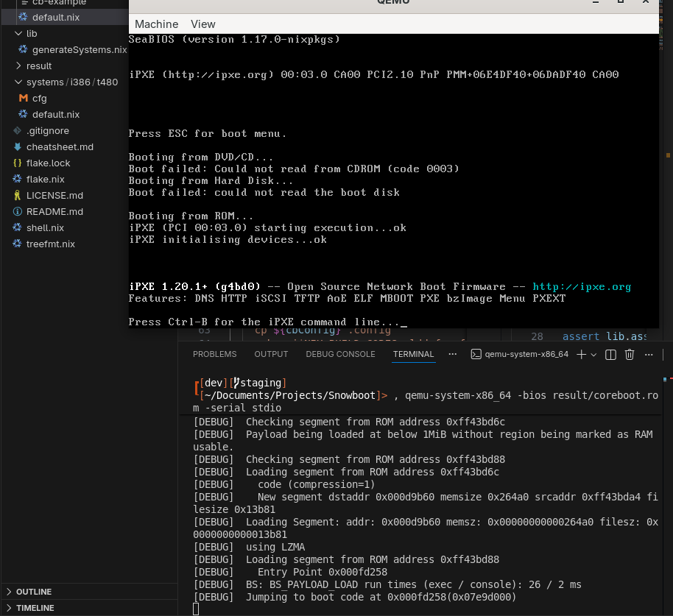Select README.md in the explorer
The height and width of the screenshot is (616, 673).
click(x=54, y=211)
